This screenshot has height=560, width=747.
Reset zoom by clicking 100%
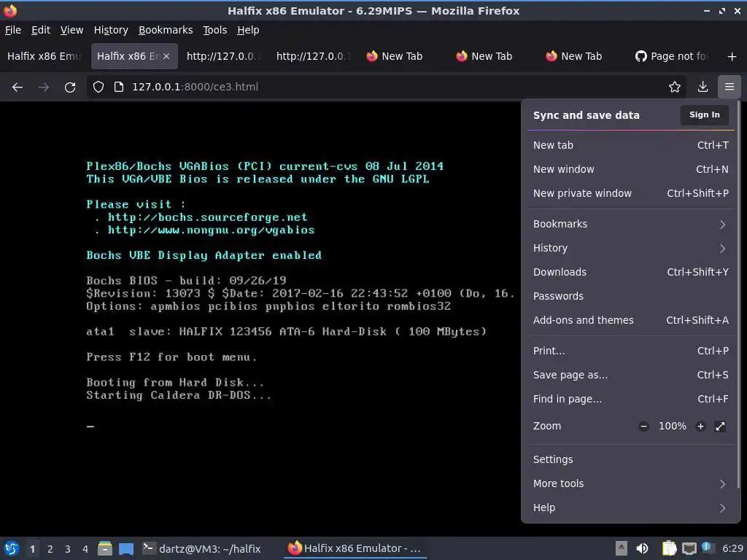click(x=672, y=426)
